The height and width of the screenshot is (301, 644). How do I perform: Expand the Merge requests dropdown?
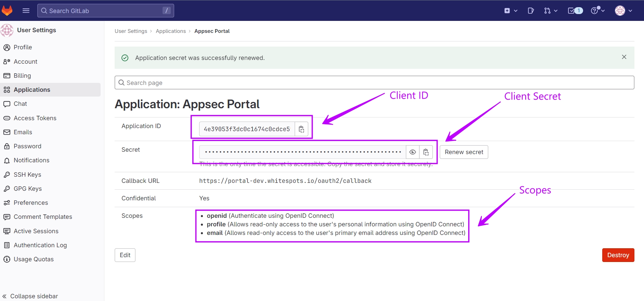pos(551,11)
